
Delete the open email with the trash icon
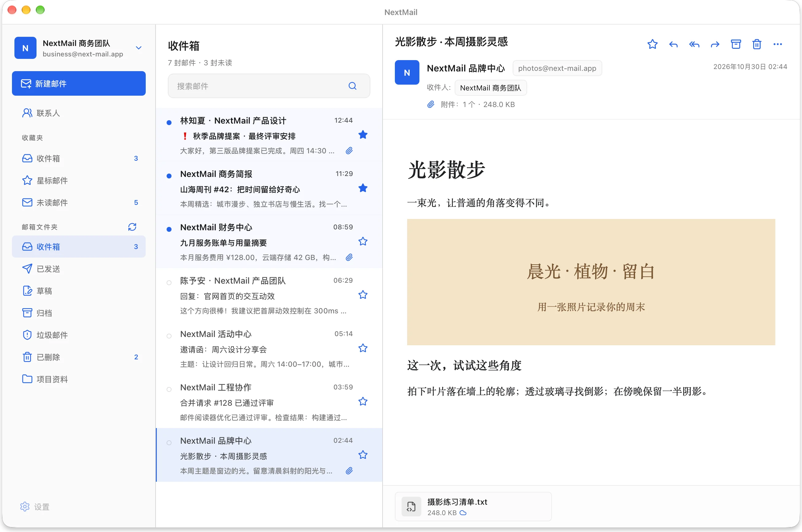click(x=757, y=44)
